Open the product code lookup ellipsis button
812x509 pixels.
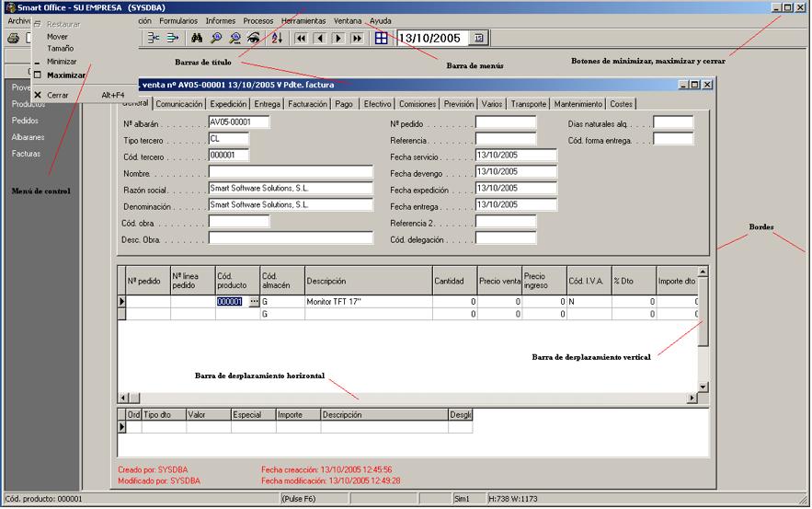point(255,302)
